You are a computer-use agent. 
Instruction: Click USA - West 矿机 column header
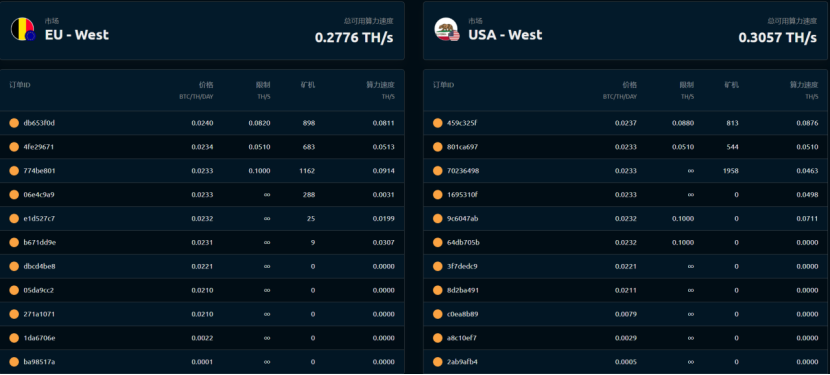(x=732, y=85)
